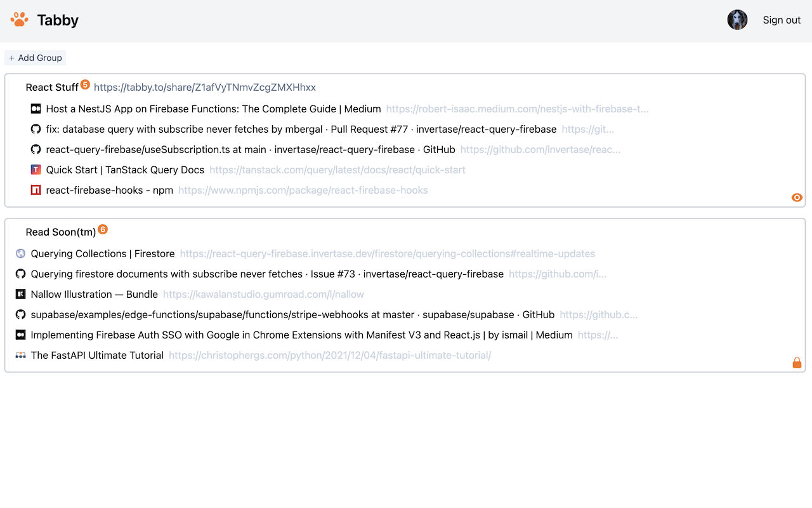Open Implementing Firebase Auth SSO article title

click(x=302, y=335)
